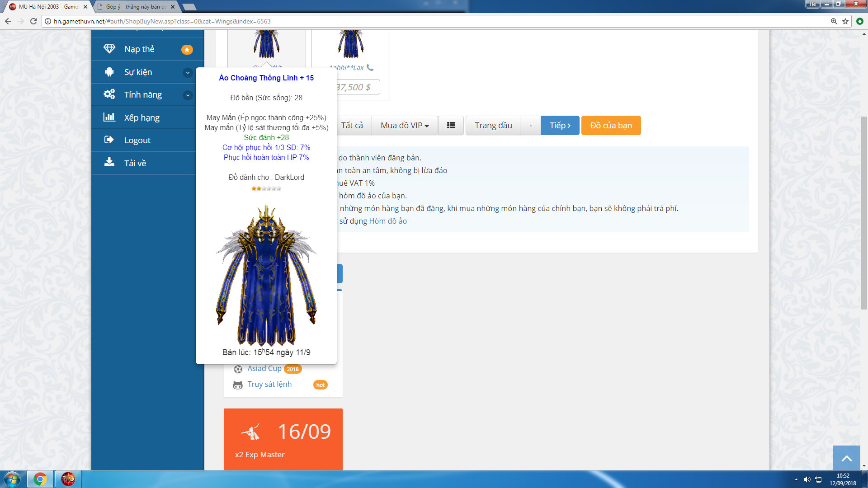Click the page vertical scrollbar thumb

pos(864,212)
